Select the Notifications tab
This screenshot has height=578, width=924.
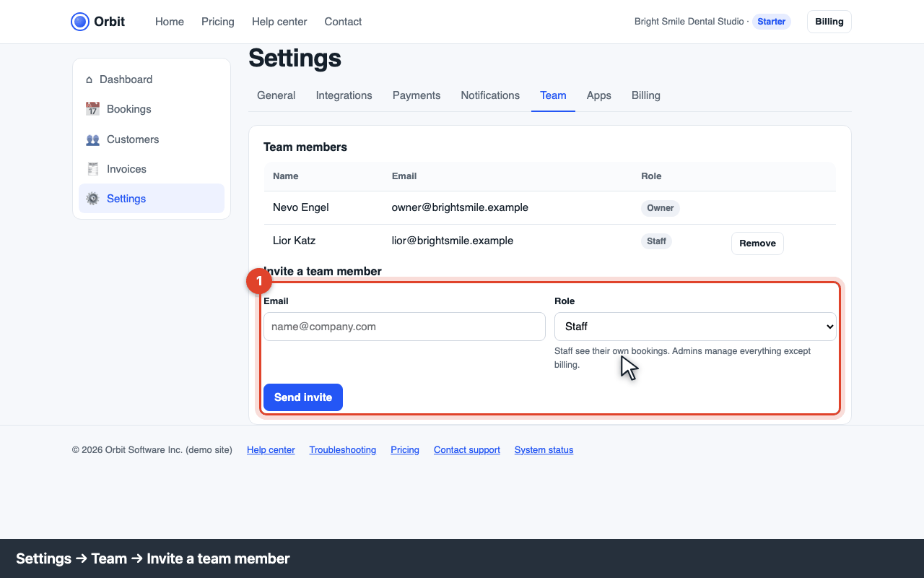point(490,95)
